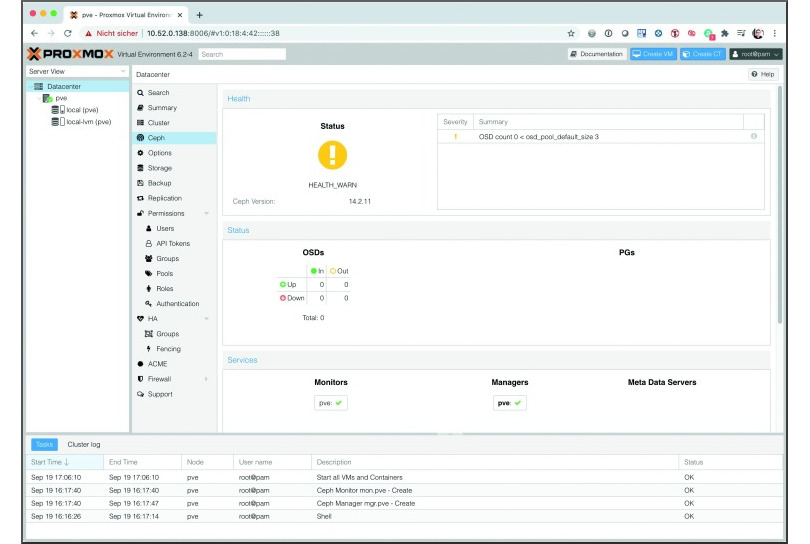Collapse the Permissions submenu arrow
The width and height of the screenshot is (810, 544).
207,213
